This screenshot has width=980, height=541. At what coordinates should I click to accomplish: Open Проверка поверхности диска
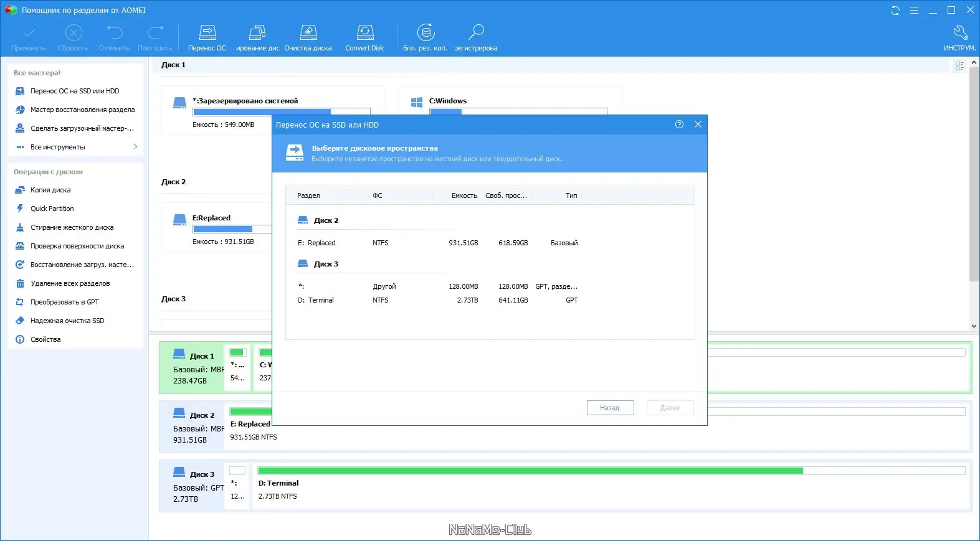tap(75, 246)
